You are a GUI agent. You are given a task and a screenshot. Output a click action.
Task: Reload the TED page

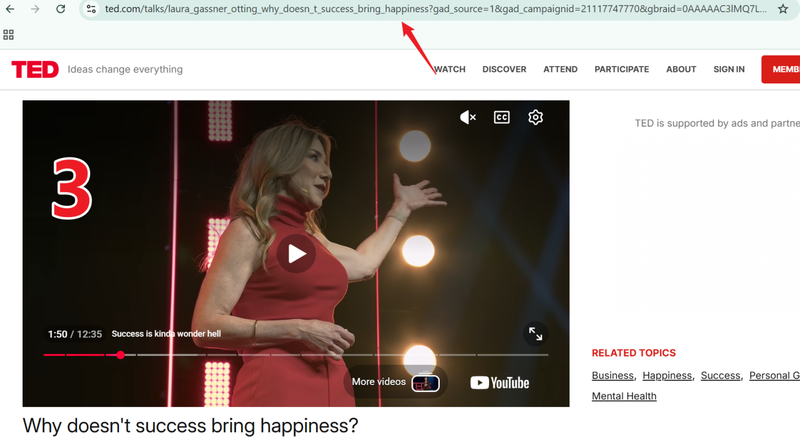pos(60,9)
